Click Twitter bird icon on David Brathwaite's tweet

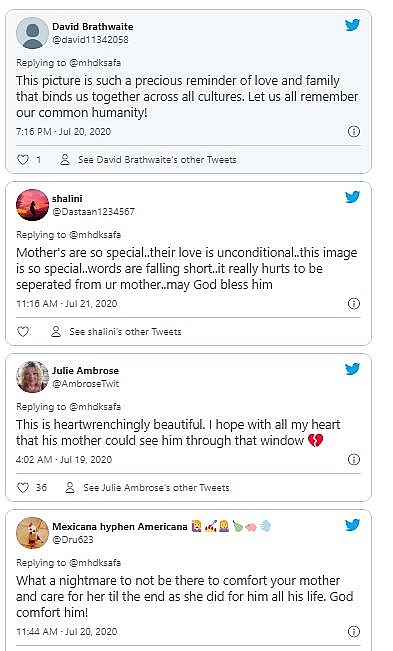pyautogui.click(x=352, y=25)
